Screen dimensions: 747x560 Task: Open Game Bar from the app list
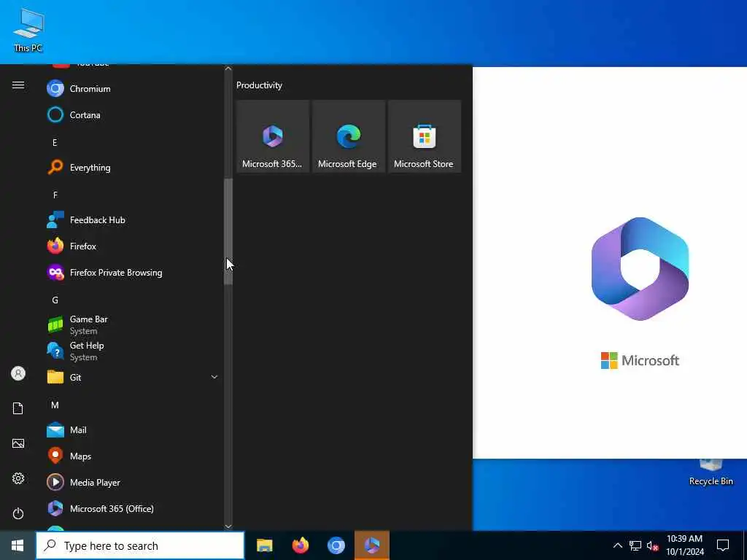133,324
